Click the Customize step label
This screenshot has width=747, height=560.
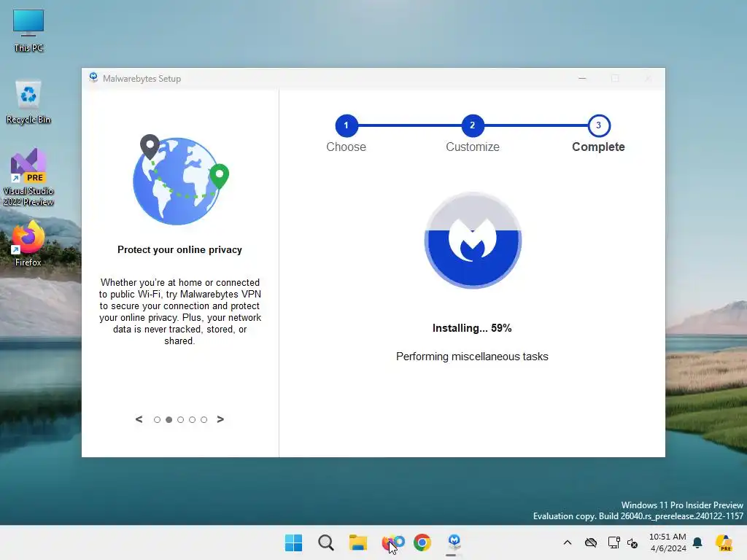pos(473,147)
